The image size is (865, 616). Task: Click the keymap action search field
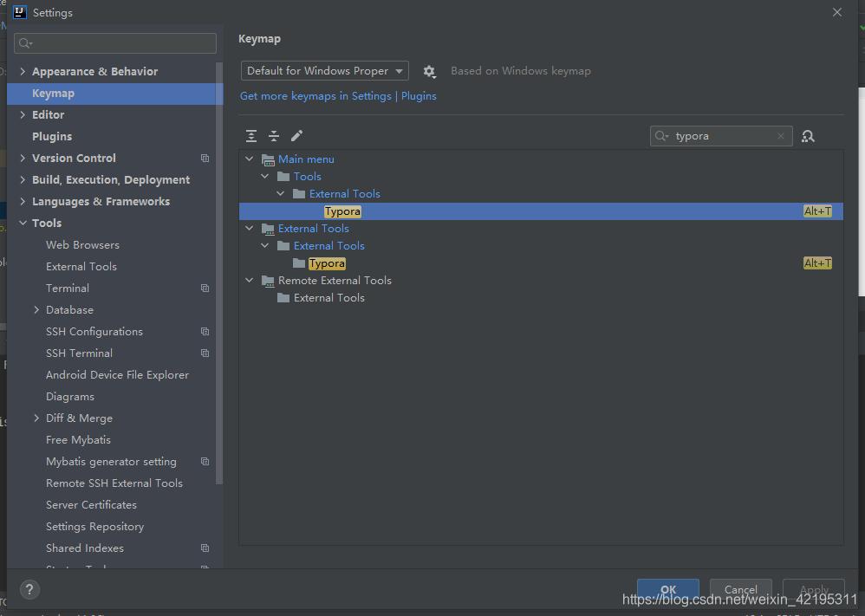coord(723,136)
